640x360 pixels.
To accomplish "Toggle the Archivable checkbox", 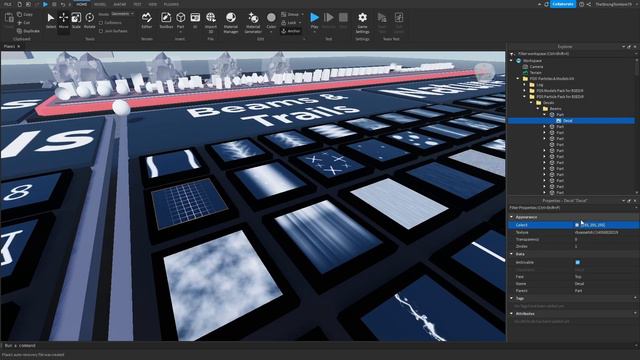I will (x=578, y=262).
